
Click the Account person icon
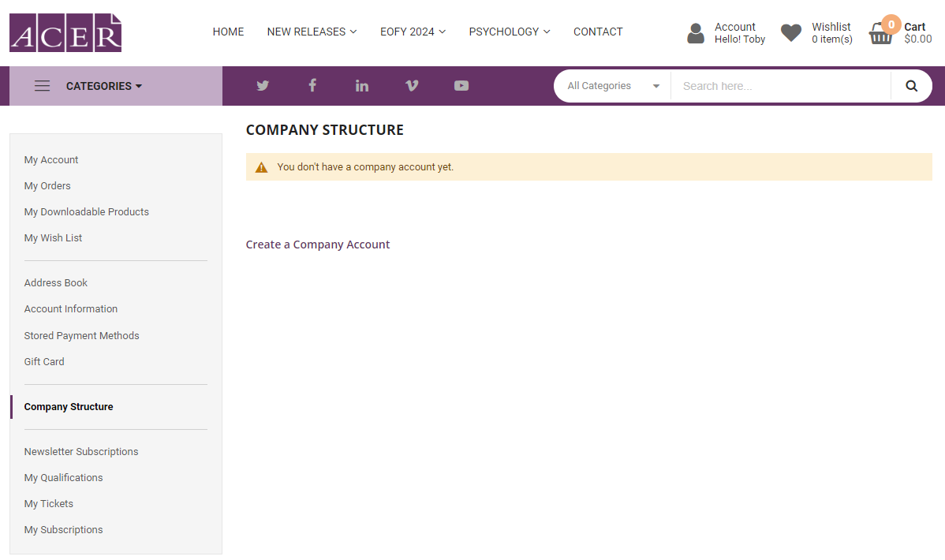(696, 32)
